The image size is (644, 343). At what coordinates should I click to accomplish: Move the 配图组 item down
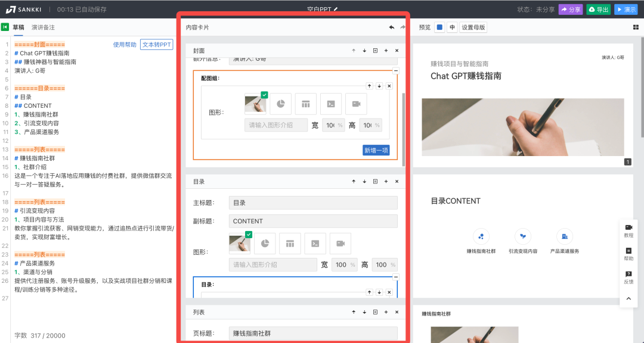(379, 86)
